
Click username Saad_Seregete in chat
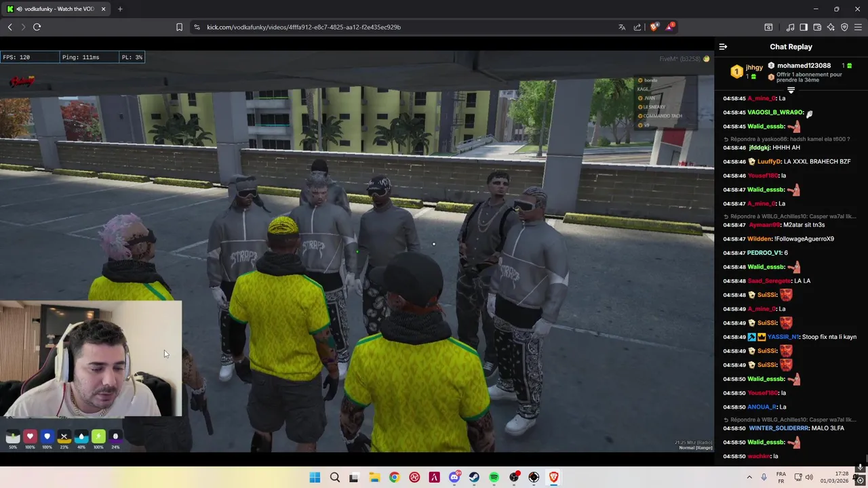(x=769, y=281)
